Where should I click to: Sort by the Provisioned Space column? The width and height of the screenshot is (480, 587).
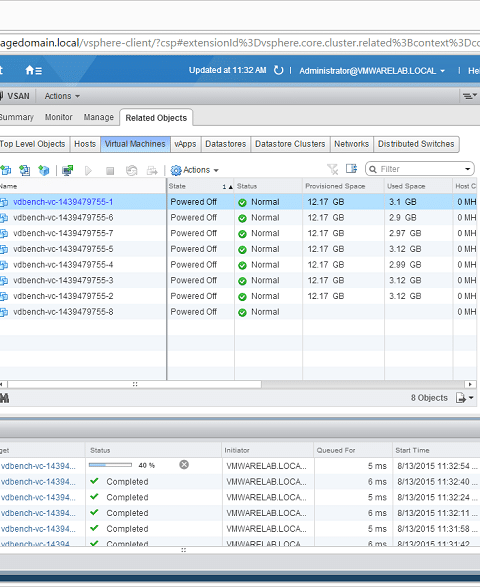point(343,186)
